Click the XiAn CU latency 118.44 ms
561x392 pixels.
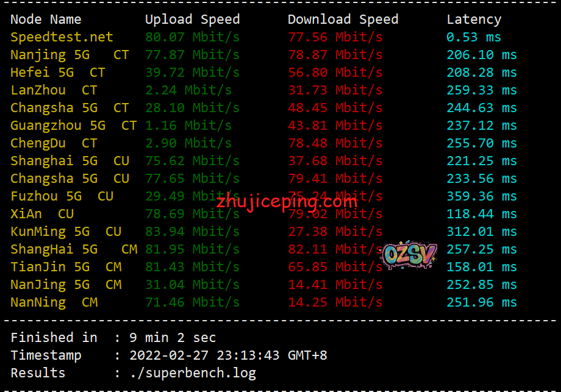(482, 214)
